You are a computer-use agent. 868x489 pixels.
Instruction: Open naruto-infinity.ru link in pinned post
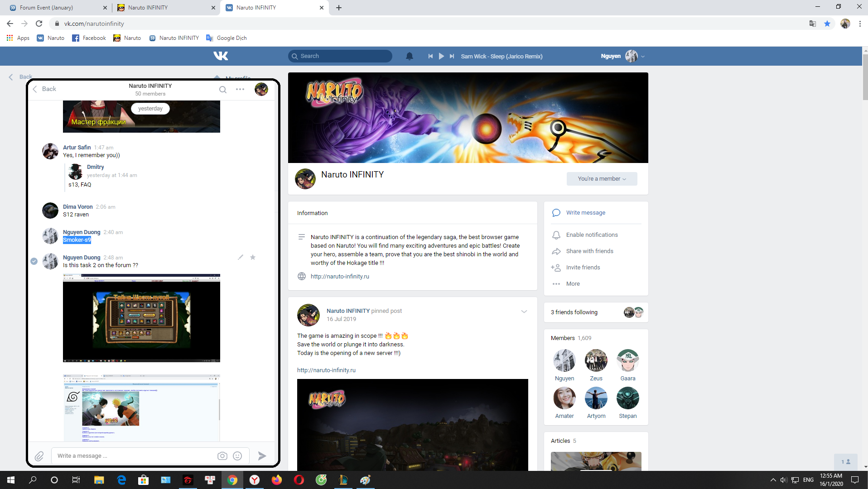point(326,370)
